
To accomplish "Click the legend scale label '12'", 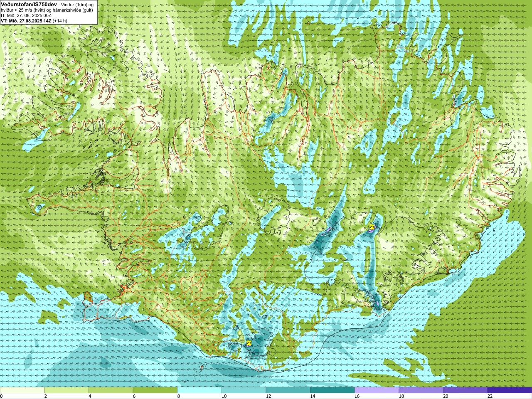I will pyautogui.click(x=268, y=397).
